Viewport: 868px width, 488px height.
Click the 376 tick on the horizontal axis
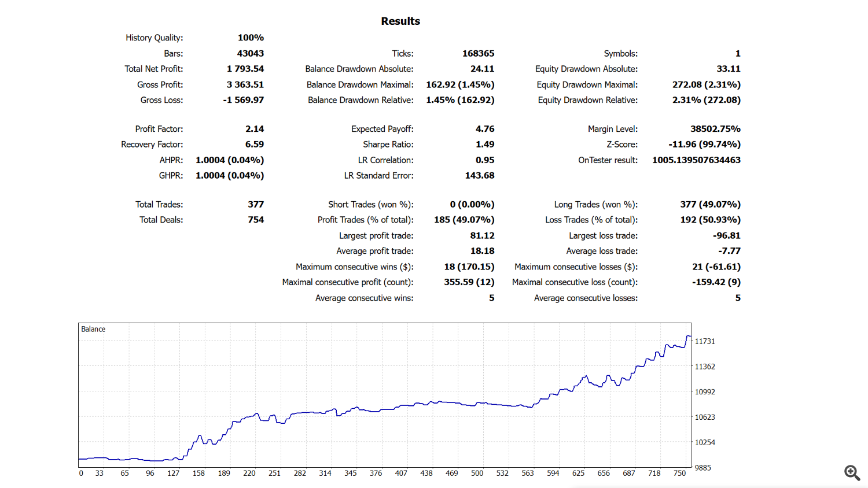coord(376,474)
